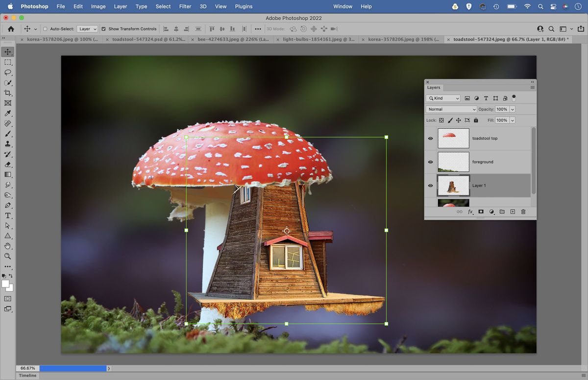Screen dimensions: 588x380
Task: Pick the Type tool
Action: coord(7,215)
